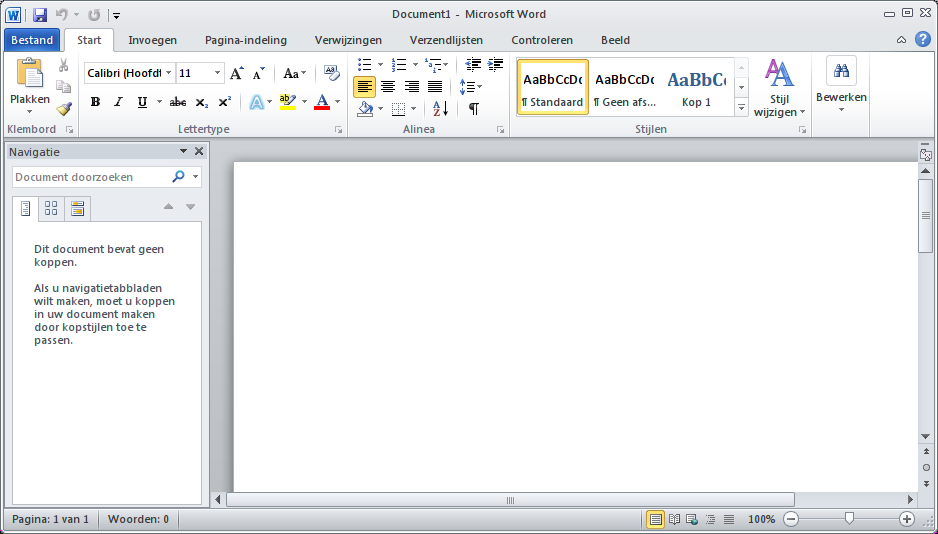Screen dimensions: 938x534
Task: Open the numbering list dropdown arrow
Action: click(415, 65)
